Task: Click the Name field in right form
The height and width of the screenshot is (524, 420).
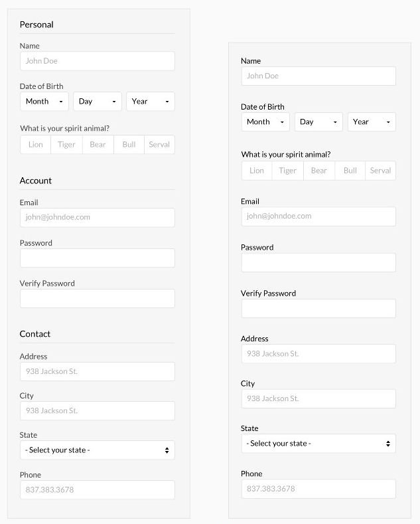Action: [318, 76]
